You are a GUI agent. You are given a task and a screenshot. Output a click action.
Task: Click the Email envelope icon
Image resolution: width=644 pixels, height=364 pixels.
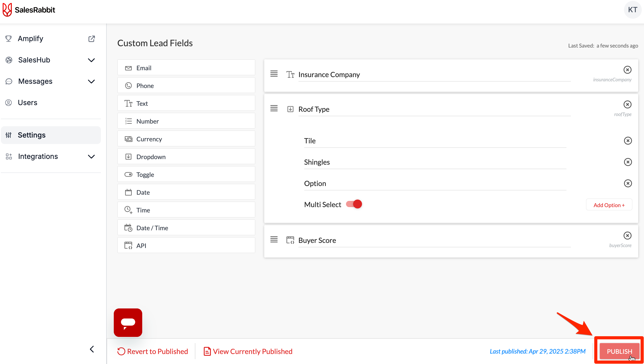(128, 68)
